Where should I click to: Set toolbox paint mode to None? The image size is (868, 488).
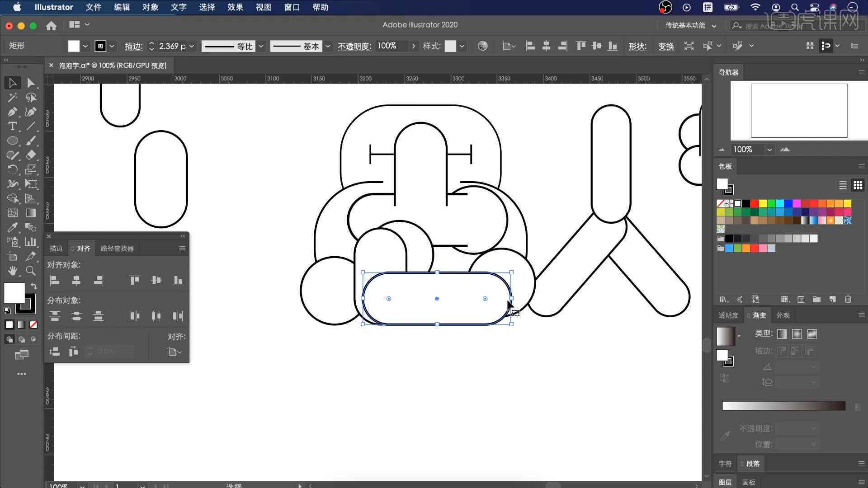(x=33, y=324)
